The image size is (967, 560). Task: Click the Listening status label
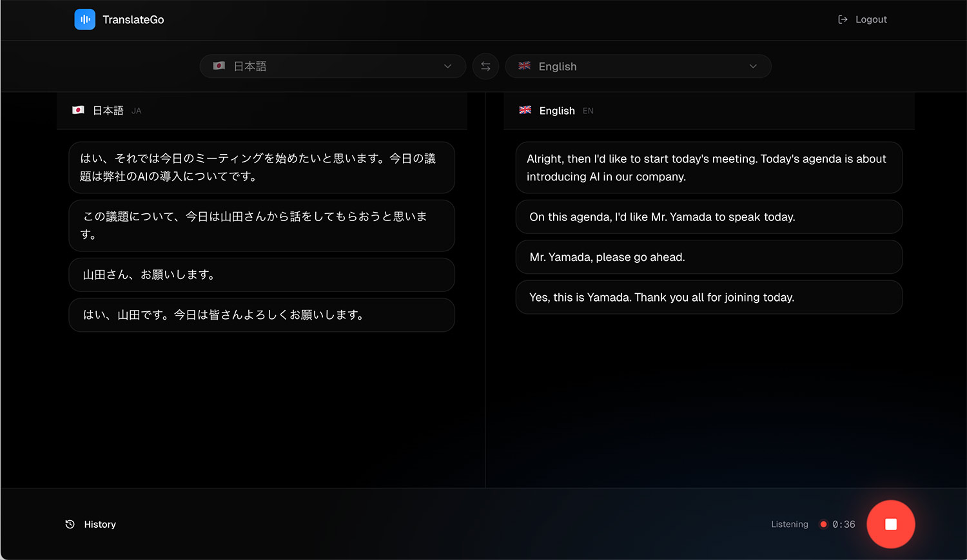point(790,525)
